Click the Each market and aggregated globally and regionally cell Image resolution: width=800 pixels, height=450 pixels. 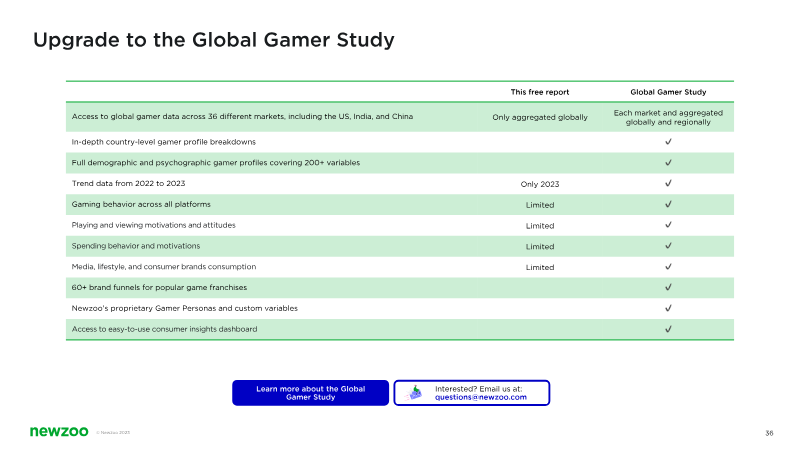point(668,117)
